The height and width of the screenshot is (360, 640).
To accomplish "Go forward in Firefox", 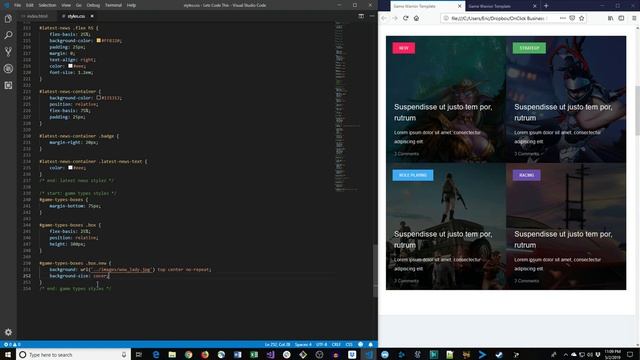I will click(395, 18).
